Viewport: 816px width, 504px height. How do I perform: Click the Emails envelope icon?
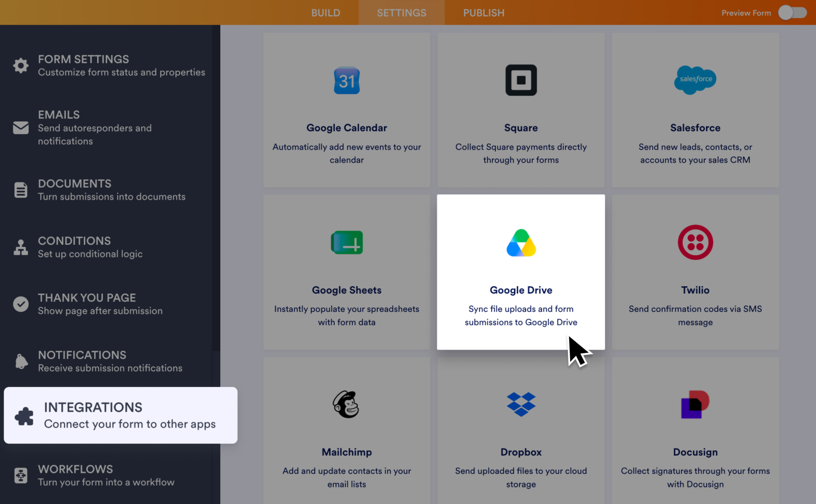point(21,127)
